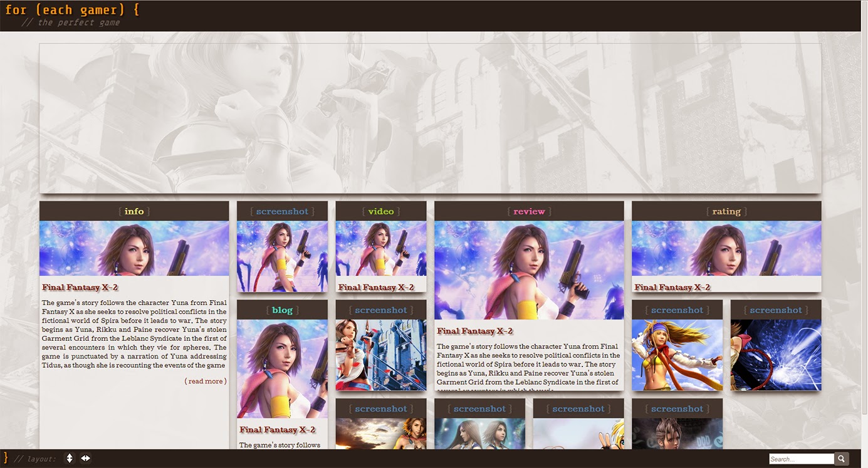Follow the "( read more )" link

206,381
